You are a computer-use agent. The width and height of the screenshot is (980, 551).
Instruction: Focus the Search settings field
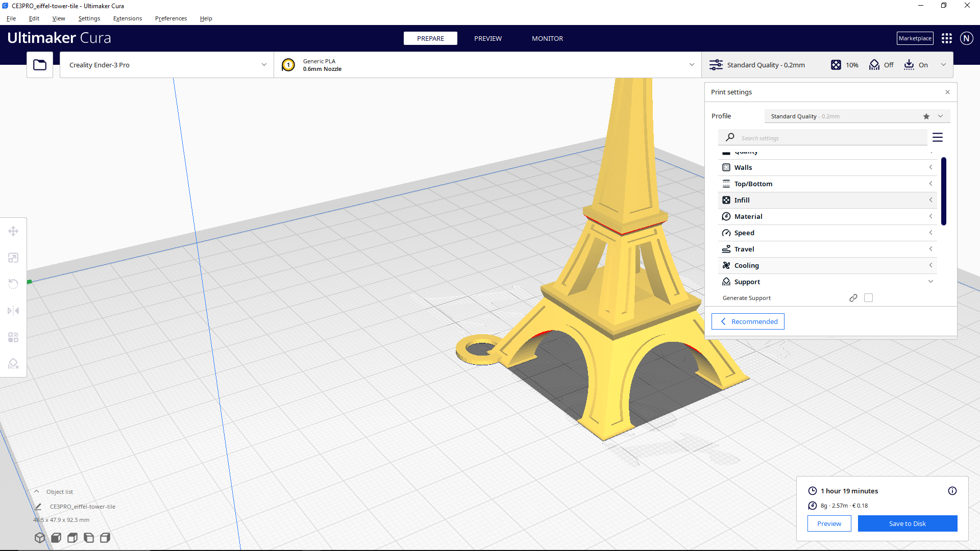tap(823, 138)
